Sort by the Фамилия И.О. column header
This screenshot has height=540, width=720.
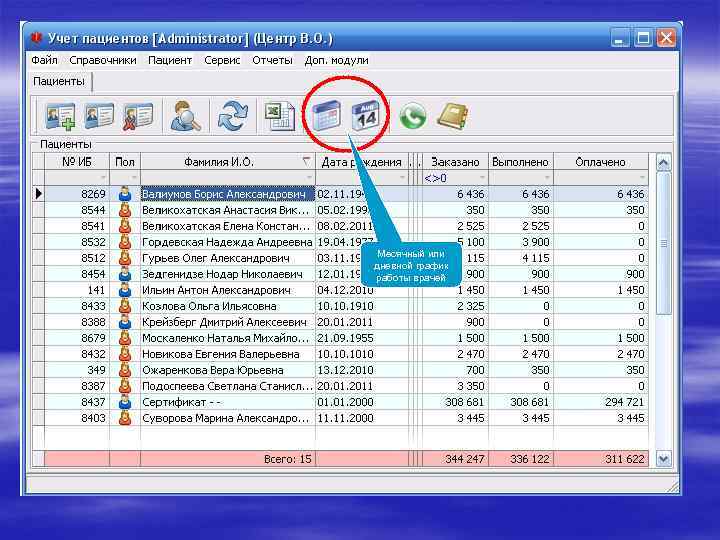coord(228,162)
